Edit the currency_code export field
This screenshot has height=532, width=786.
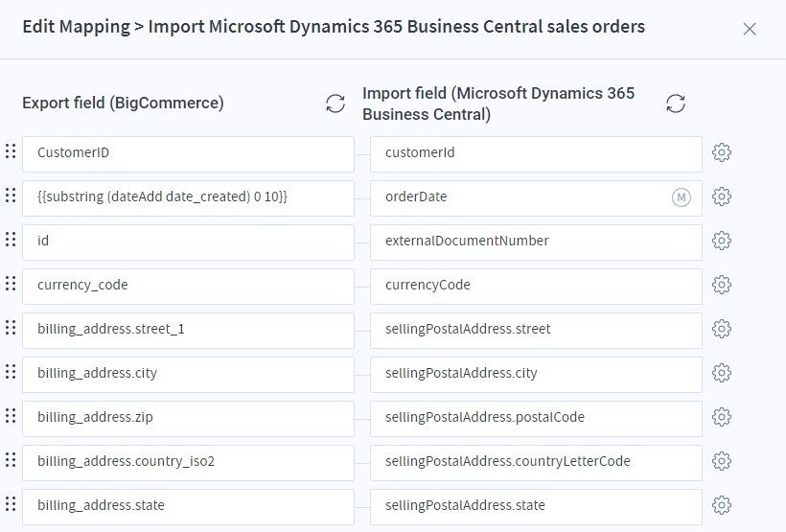click(188, 287)
